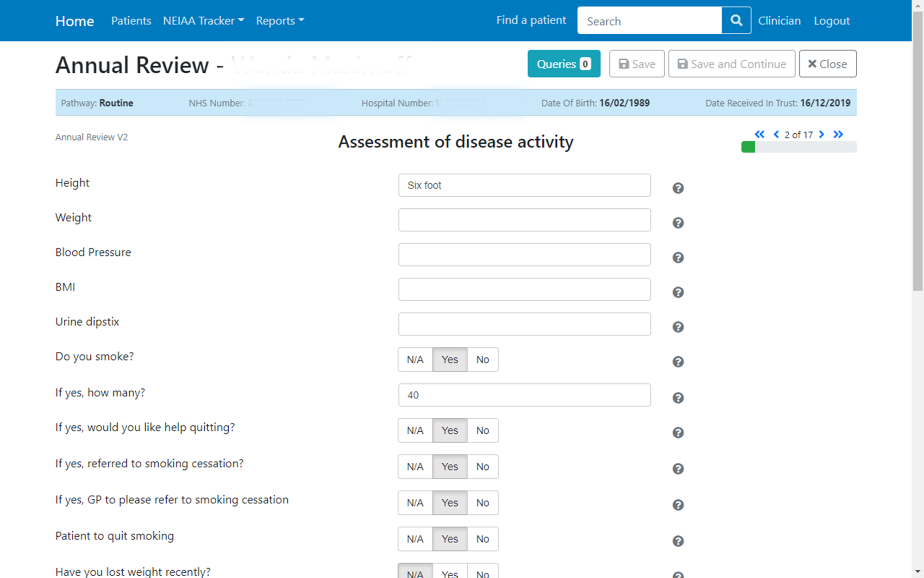This screenshot has height=578, width=924.
Task: Select N/A for Do you smoke
Action: (415, 360)
